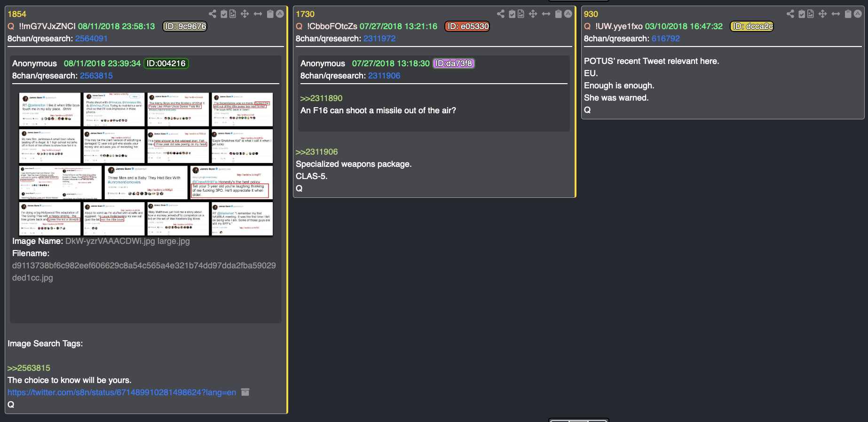
Task: Click image name DkW-yzrVAAACDWi.jpg large.jpg
Action: (127, 241)
